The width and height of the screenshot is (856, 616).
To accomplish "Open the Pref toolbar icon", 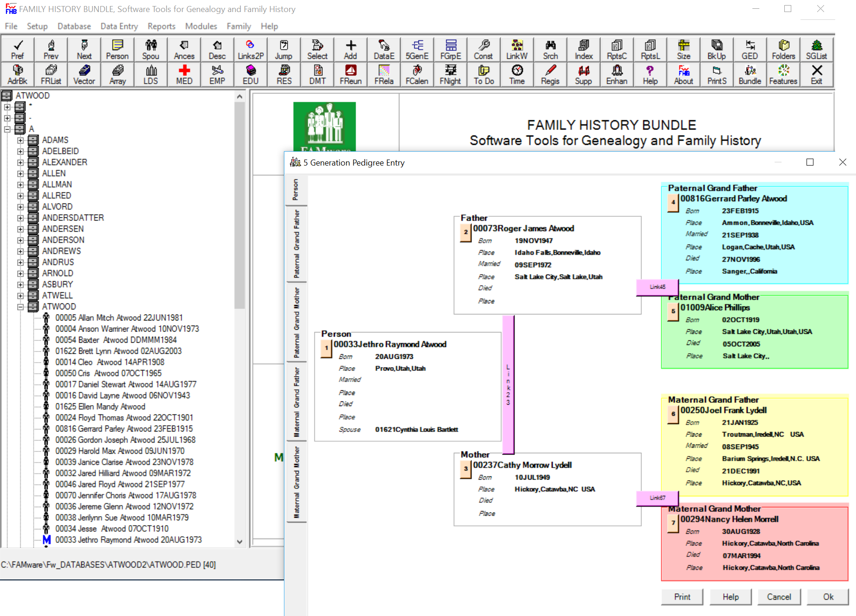I will point(18,49).
